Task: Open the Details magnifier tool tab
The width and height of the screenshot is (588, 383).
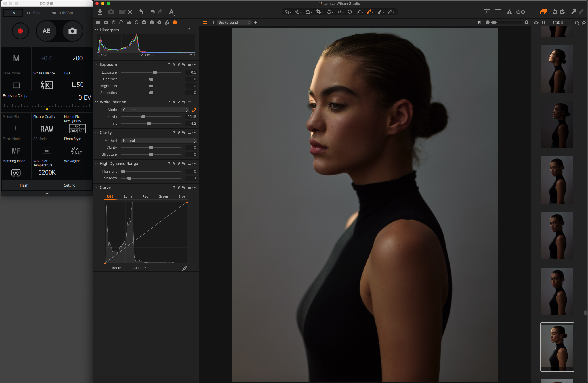Action: pyautogui.click(x=136, y=22)
